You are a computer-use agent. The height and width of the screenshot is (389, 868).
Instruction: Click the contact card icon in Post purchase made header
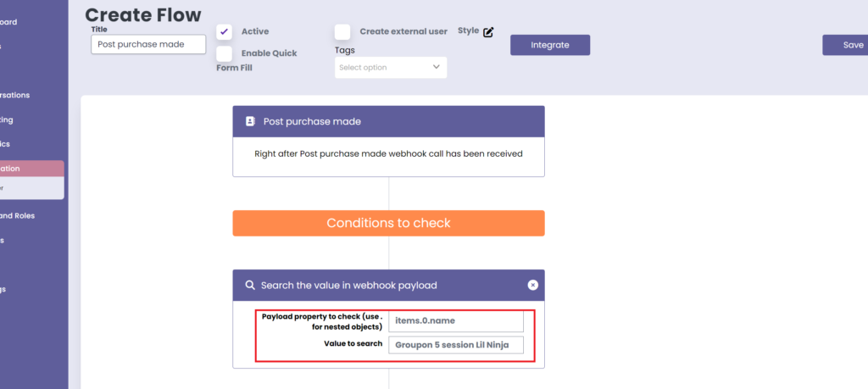click(x=250, y=121)
